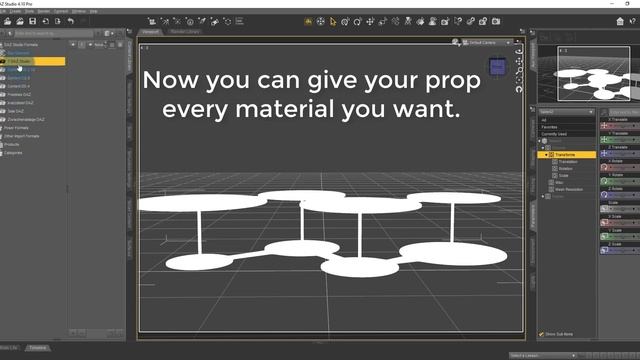
Task: Click the zoom magnifier viewport control icon
Action: point(519,71)
